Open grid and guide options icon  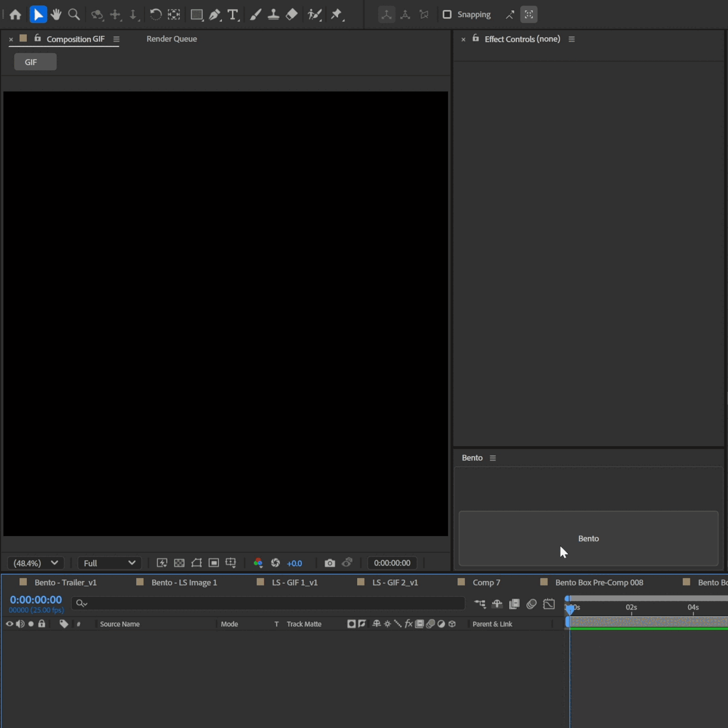(231, 563)
